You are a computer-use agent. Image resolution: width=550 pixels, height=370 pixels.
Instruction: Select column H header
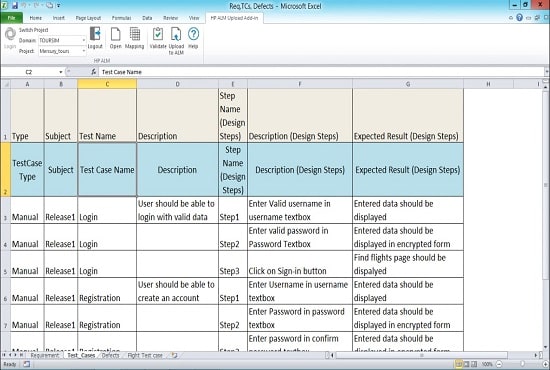tap(488, 84)
